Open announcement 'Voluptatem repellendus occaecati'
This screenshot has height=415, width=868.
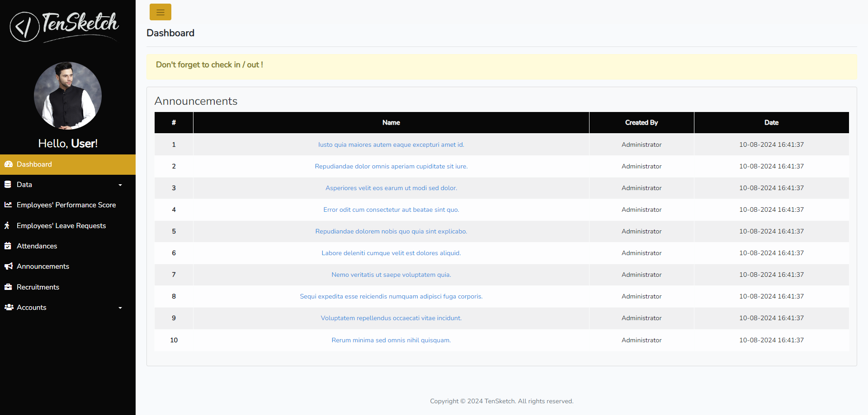pyautogui.click(x=391, y=318)
